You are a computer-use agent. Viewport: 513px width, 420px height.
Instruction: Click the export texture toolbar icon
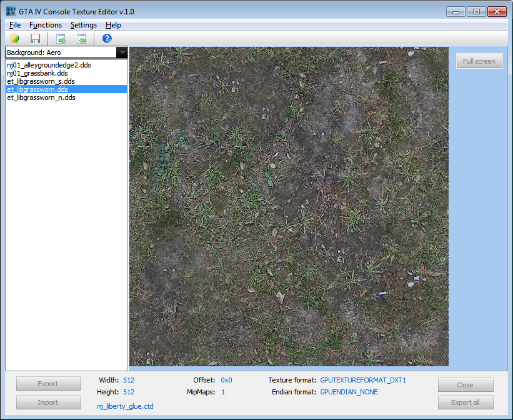(61, 39)
